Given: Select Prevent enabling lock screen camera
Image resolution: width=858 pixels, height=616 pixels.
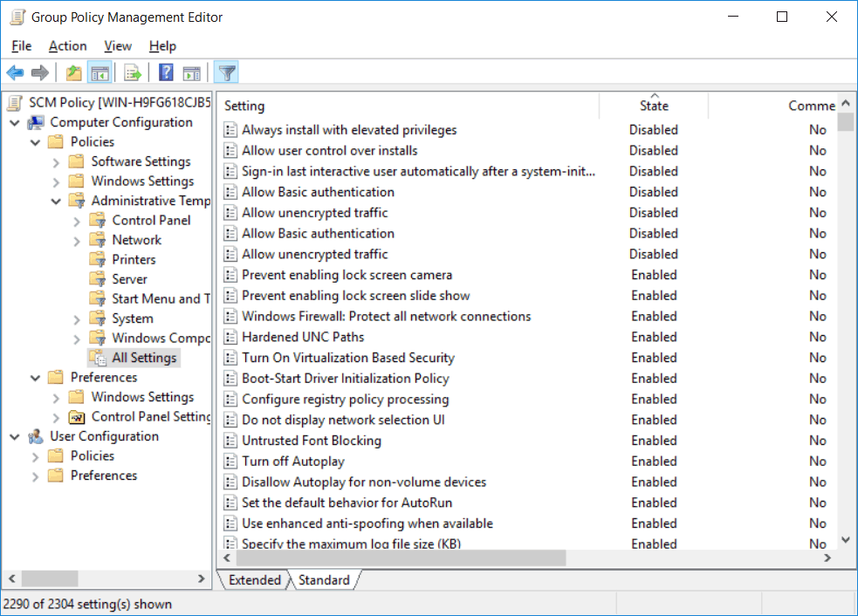Looking at the screenshot, I should (347, 275).
